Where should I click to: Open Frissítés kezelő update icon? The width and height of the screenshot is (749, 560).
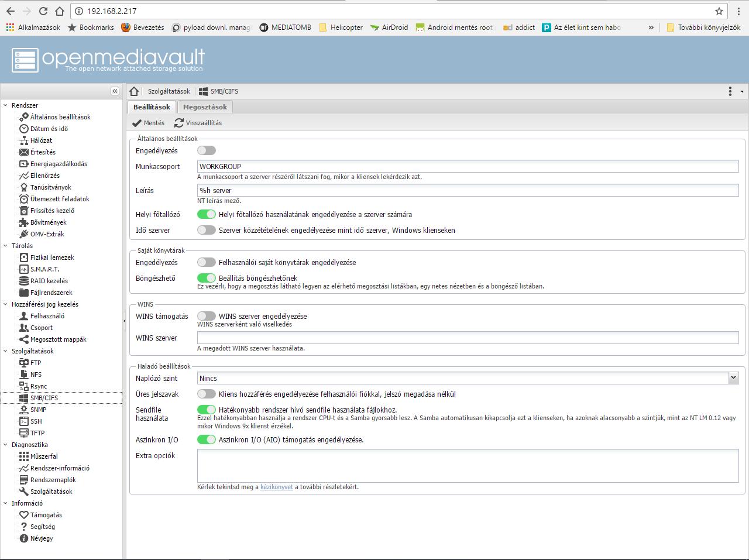click(24, 211)
